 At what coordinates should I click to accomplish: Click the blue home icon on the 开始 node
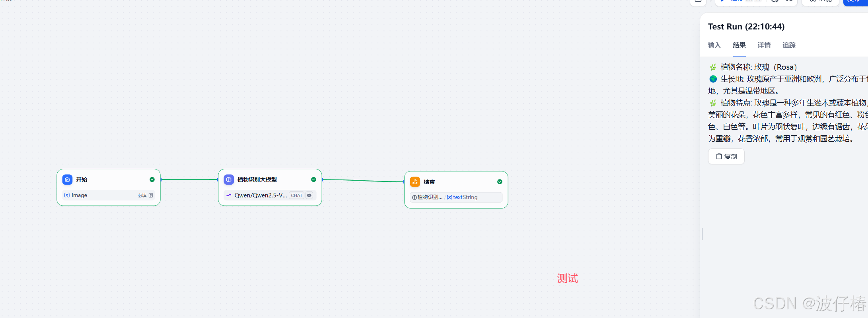68,179
